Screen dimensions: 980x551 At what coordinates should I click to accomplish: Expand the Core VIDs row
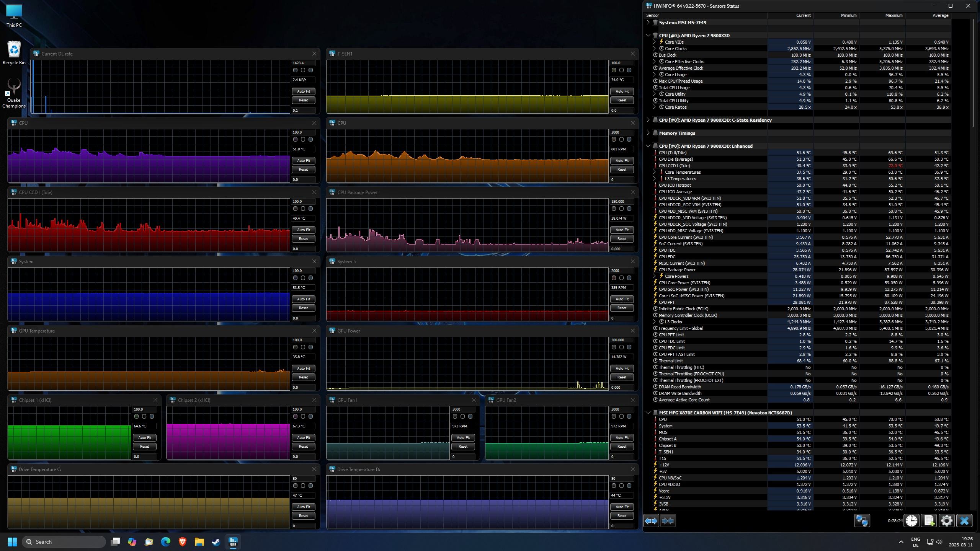click(x=655, y=42)
